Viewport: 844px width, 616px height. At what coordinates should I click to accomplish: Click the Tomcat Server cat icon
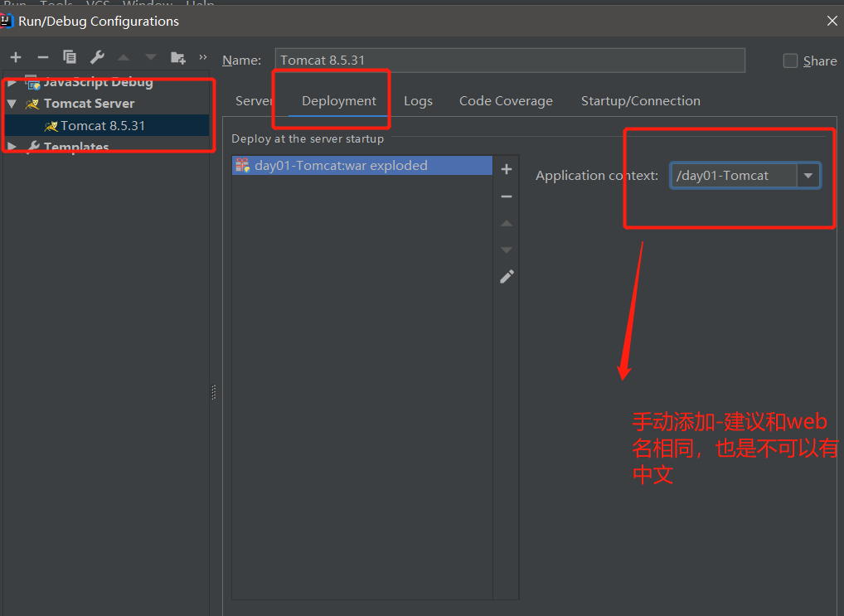click(32, 104)
